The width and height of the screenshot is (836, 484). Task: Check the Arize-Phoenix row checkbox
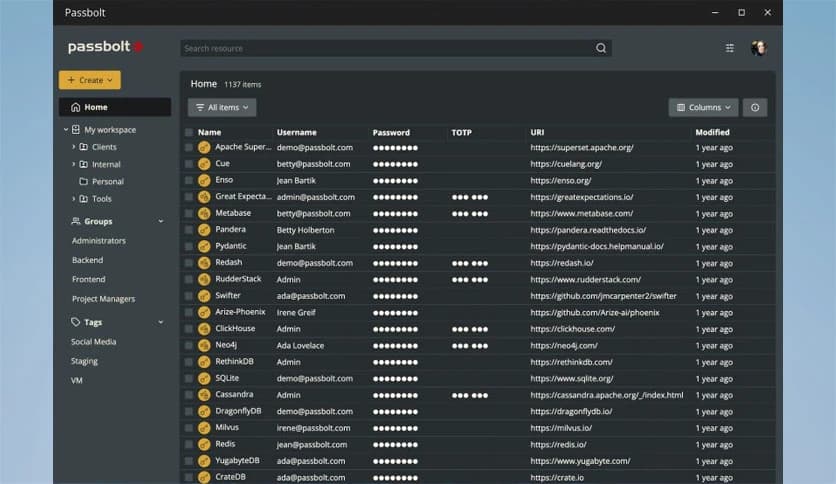tap(189, 312)
